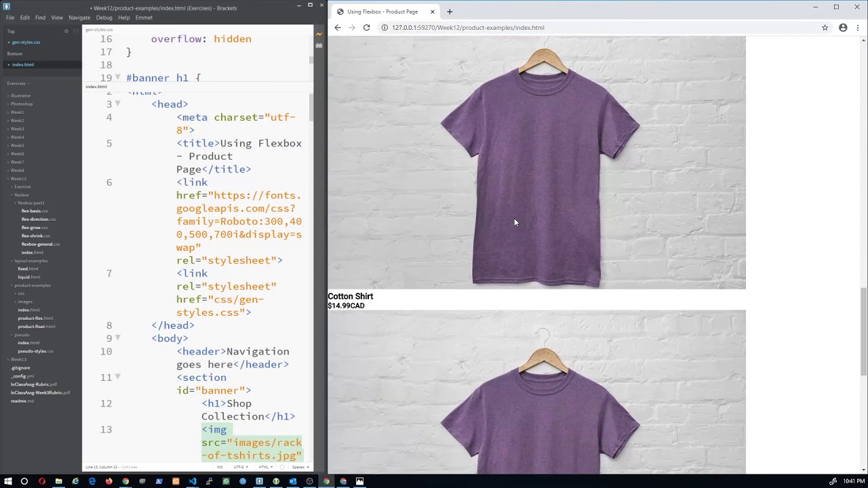Collapse the layout-examples folder

(30, 260)
